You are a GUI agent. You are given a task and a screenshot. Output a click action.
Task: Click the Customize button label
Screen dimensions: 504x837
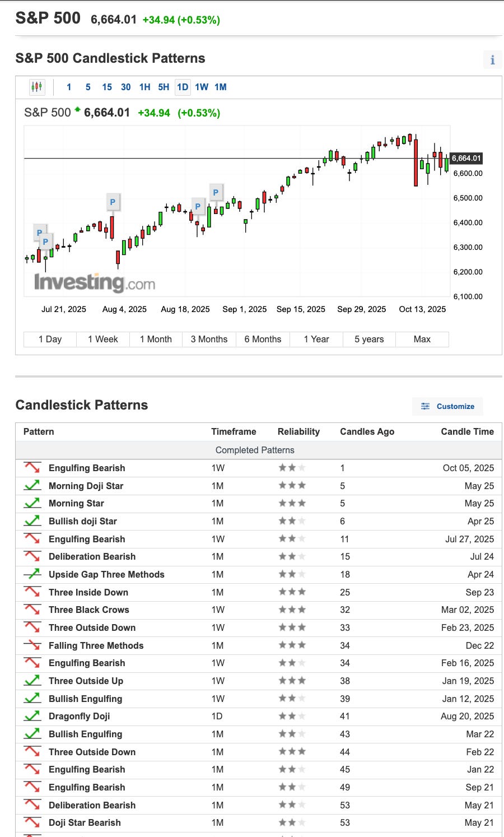point(455,406)
